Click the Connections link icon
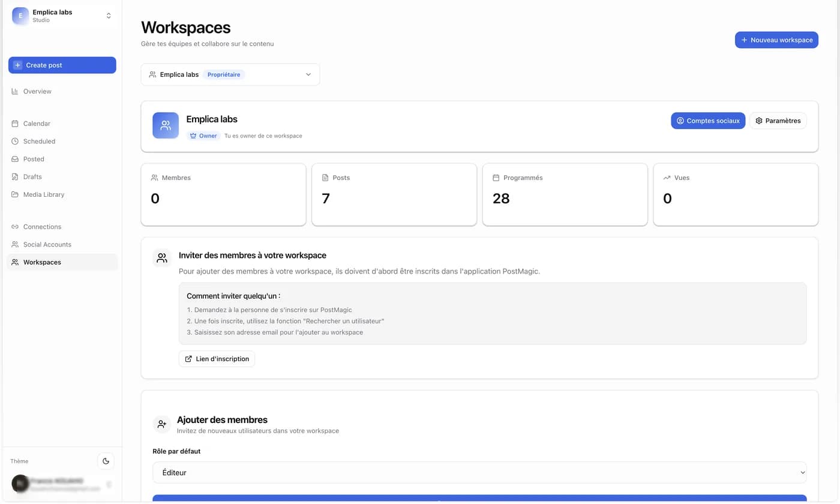840x504 pixels. pyautogui.click(x=15, y=227)
